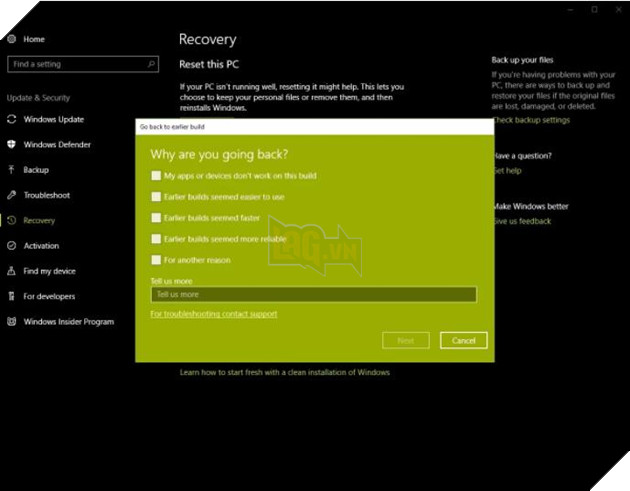The height and width of the screenshot is (491, 630).
Task: Go to Backup settings page
Action: pos(36,170)
